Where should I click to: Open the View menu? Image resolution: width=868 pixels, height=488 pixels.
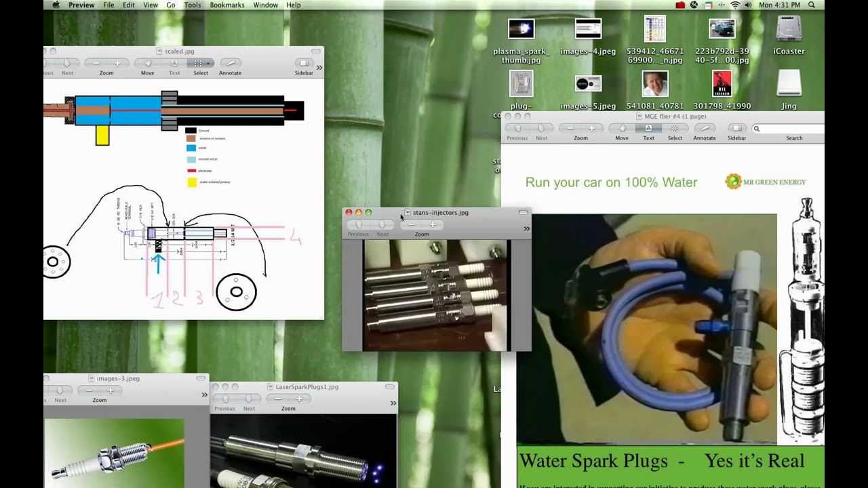pyautogui.click(x=151, y=5)
